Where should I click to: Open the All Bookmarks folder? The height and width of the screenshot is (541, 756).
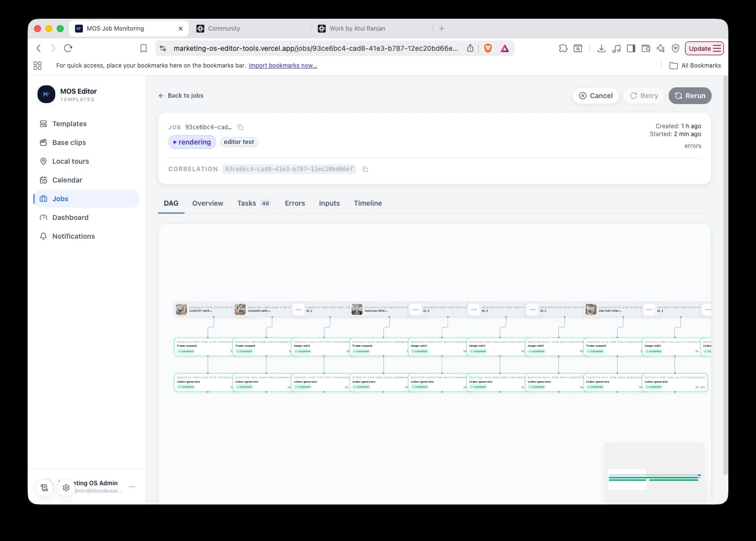(x=695, y=66)
